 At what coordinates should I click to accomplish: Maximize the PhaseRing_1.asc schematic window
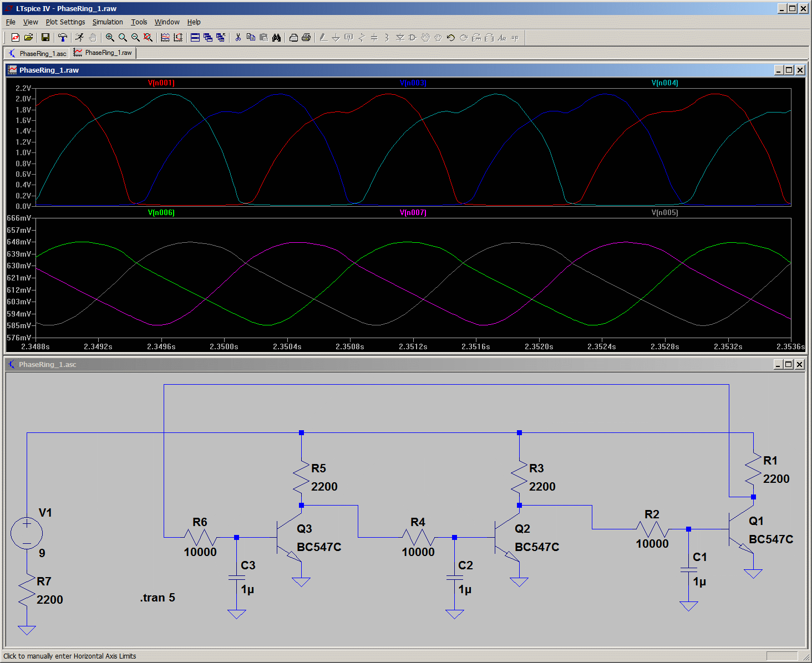788,364
